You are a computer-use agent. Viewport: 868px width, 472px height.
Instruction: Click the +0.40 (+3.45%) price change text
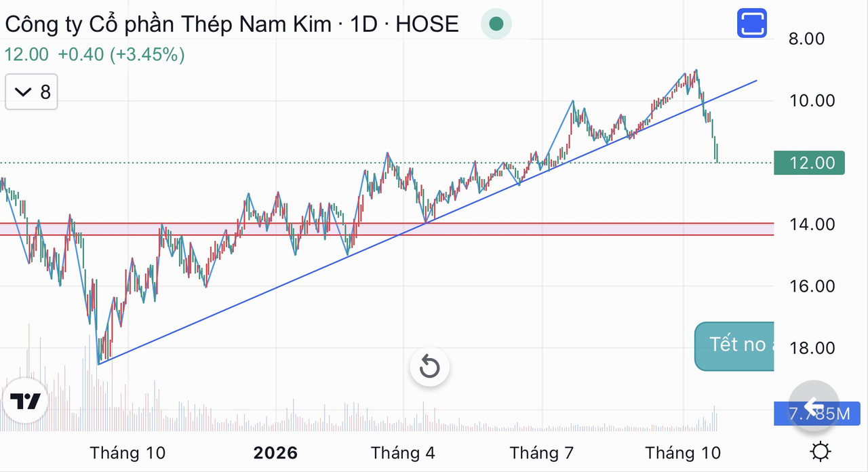click(x=121, y=55)
